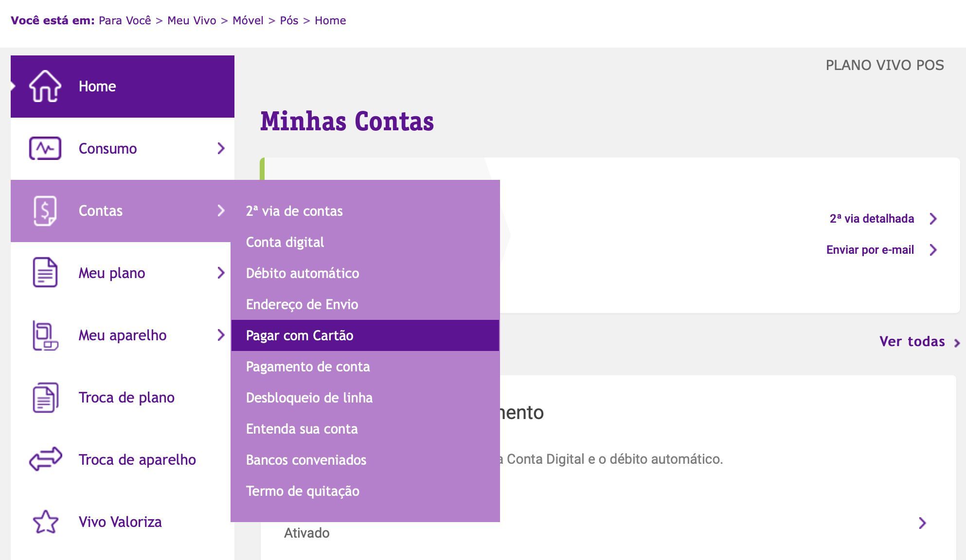This screenshot has height=560, width=966.
Task: Select Endereço de Envio submenu item
Action: click(x=365, y=304)
